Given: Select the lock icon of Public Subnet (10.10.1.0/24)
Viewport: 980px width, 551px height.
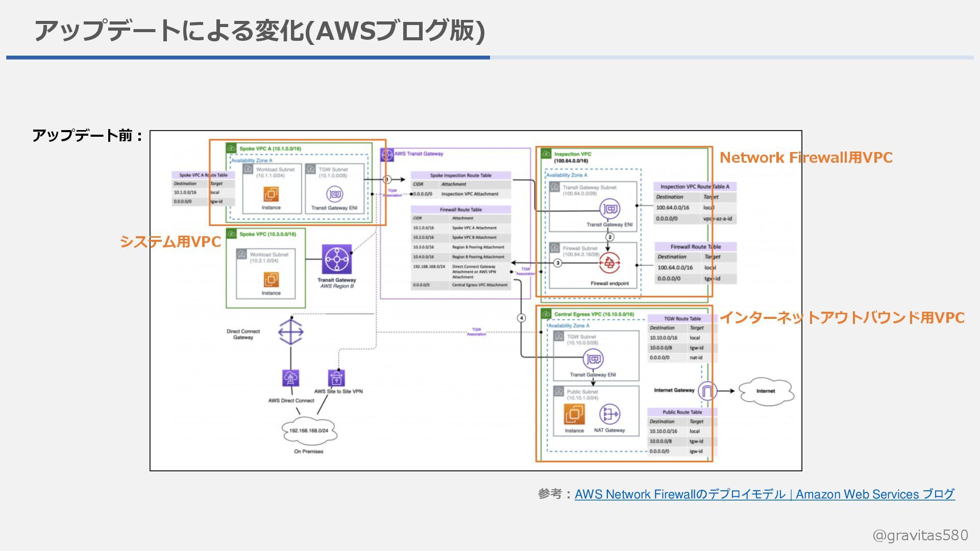Looking at the screenshot, I should [x=559, y=391].
